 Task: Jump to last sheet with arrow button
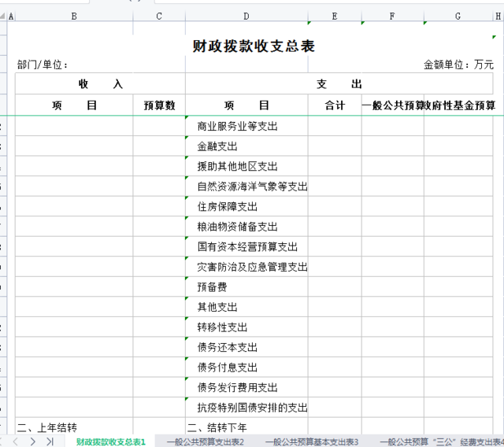point(50,441)
